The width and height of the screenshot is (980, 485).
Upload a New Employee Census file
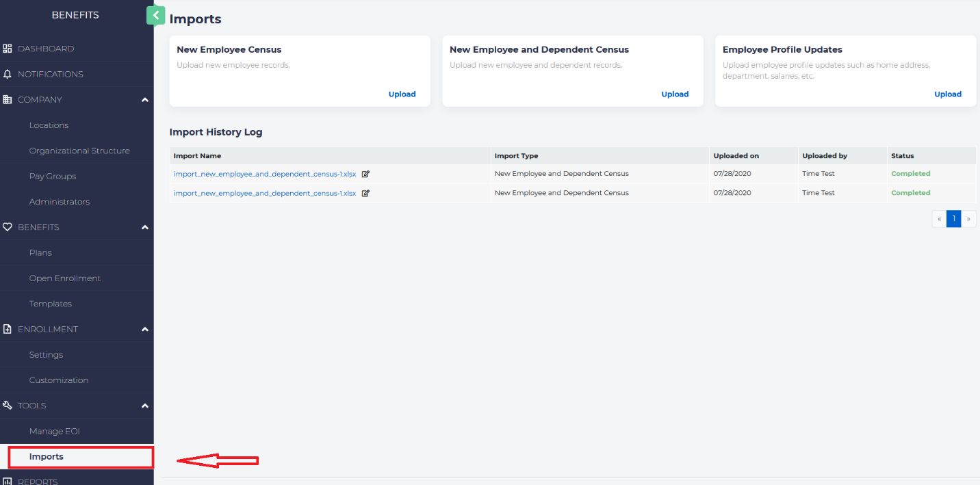(x=402, y=94)
